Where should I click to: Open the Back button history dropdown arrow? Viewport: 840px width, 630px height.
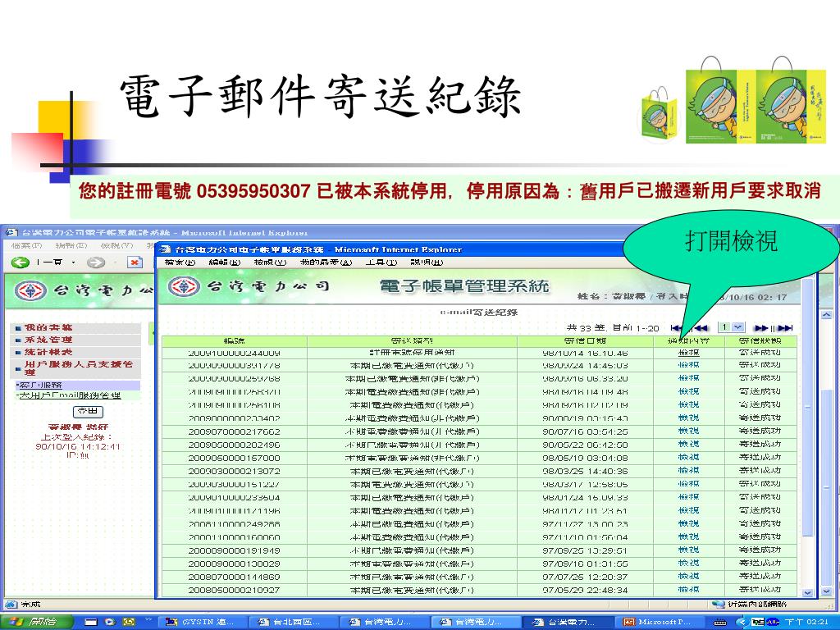pos(73,262)
